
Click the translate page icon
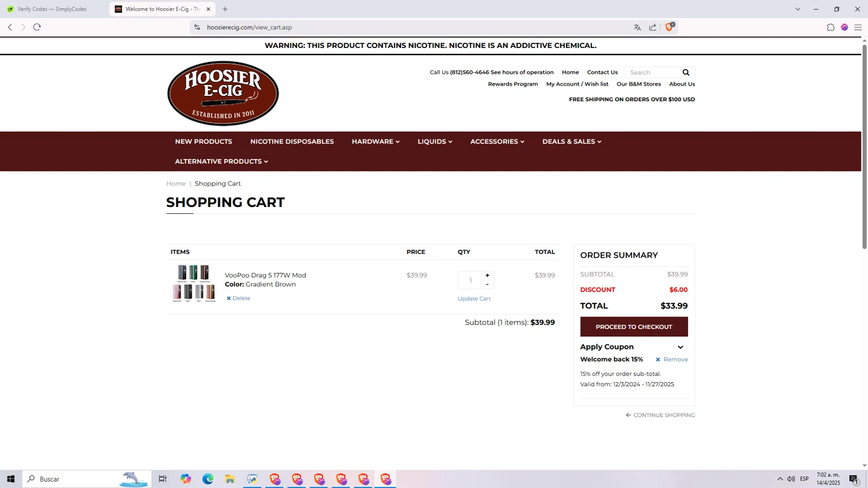(x=637, y=27)
